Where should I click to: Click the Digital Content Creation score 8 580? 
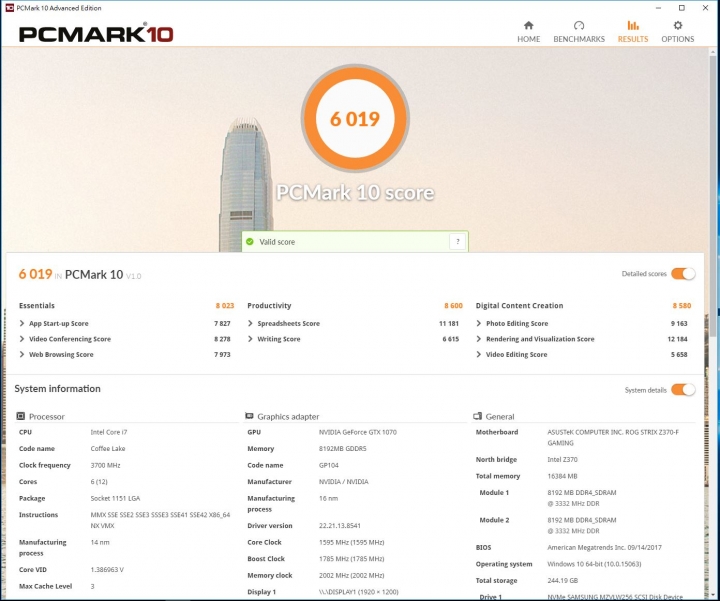(682, 305)
